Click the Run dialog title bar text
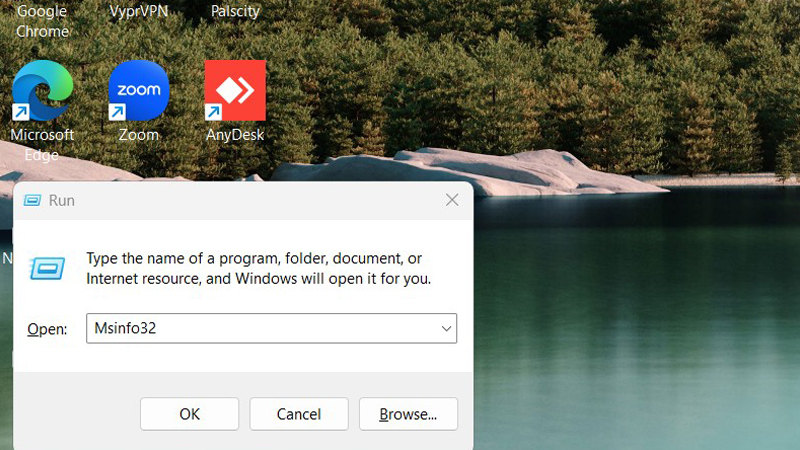 [x=62, y=200]
